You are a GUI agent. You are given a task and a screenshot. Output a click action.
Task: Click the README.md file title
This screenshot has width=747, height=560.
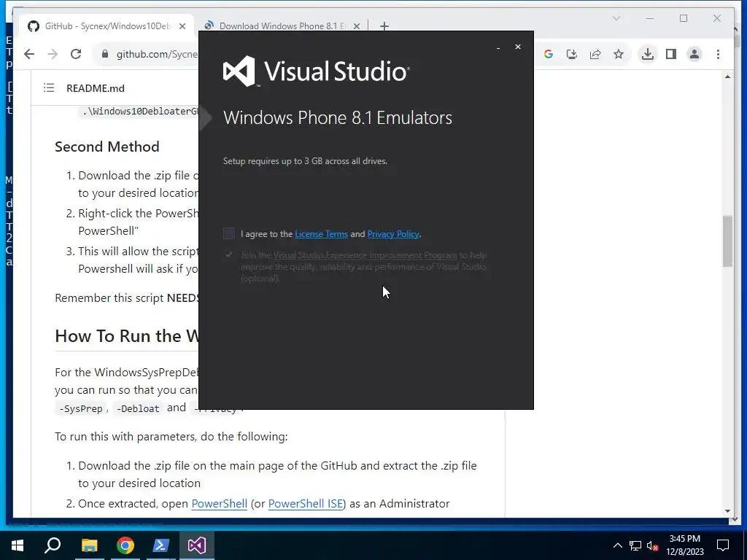(x=96, y=88)
